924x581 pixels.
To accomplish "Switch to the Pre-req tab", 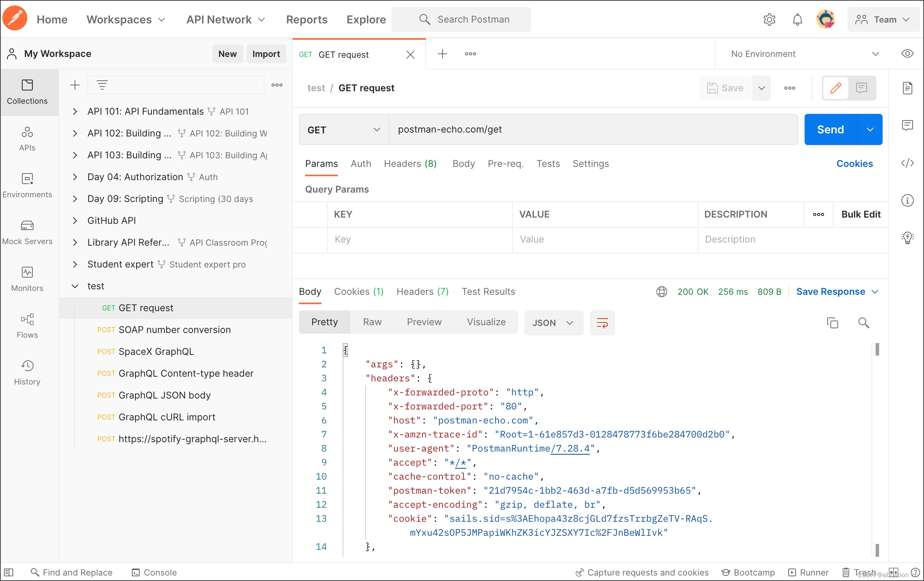I will point(506,163).
